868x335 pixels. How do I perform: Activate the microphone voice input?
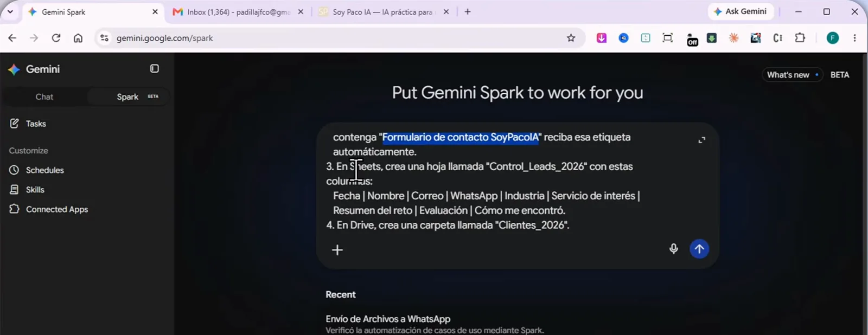click(673, 249)
